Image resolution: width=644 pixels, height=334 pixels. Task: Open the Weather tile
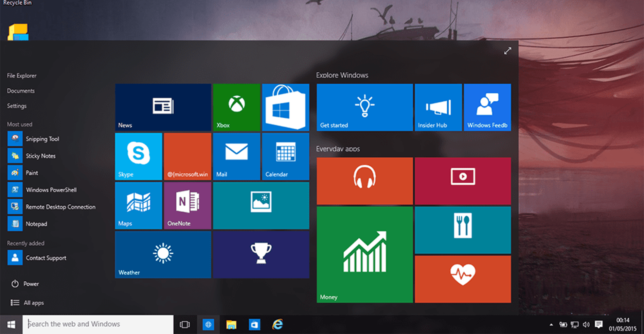[x=163, y=255]
